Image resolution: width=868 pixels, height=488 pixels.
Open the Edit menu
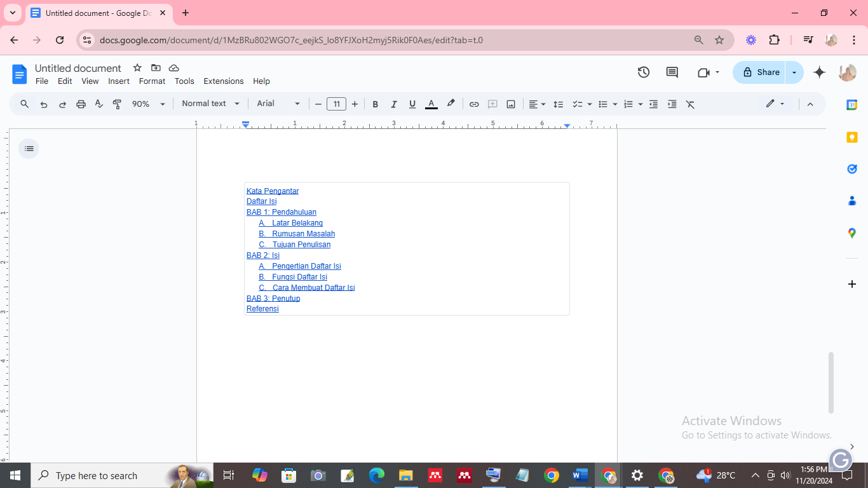coord(65,81)
